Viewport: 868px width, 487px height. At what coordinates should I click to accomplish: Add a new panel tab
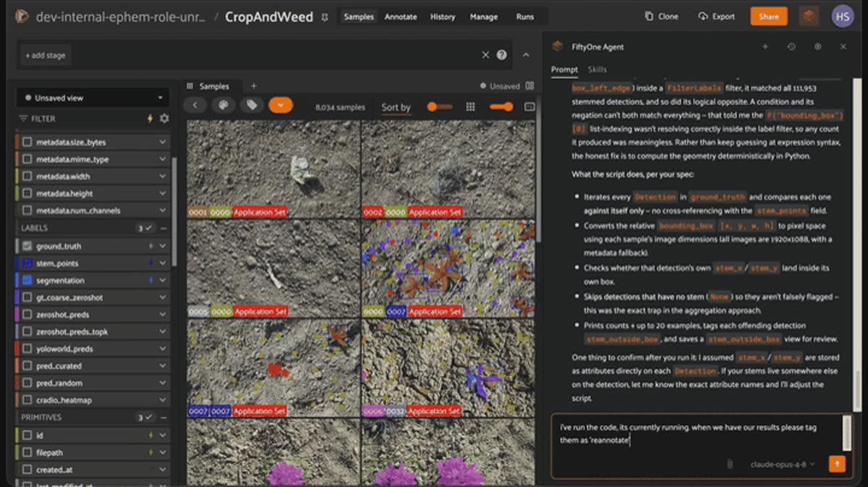click(253, 86)
